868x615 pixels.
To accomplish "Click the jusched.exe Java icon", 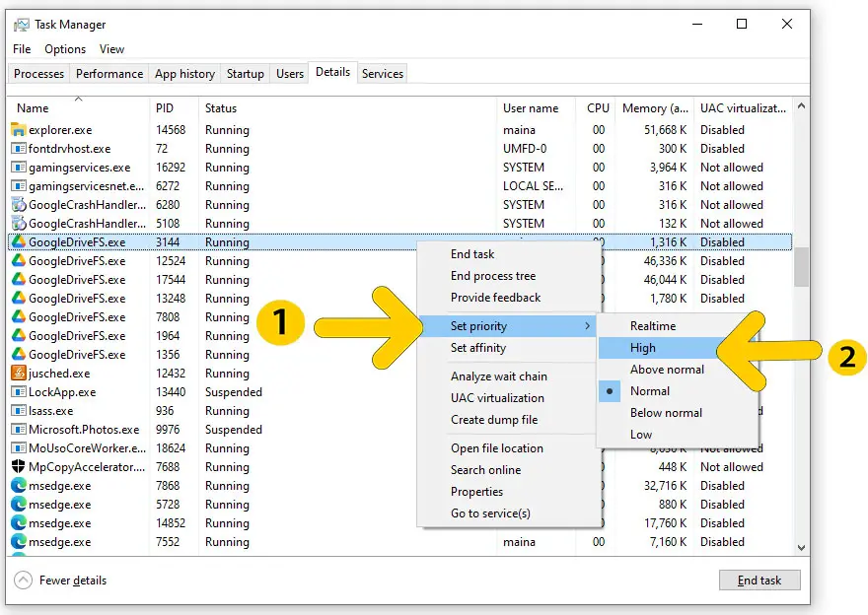I will coord(18,374).
